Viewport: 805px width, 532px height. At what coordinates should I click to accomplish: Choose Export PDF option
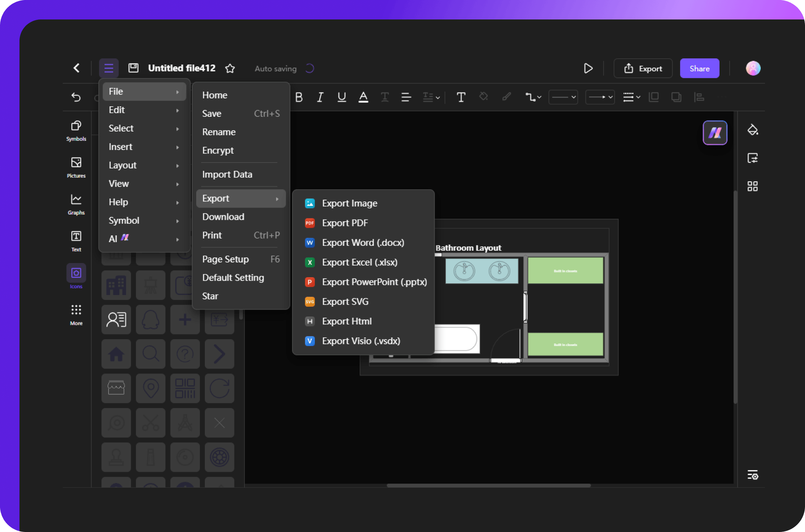pos(363,223)
